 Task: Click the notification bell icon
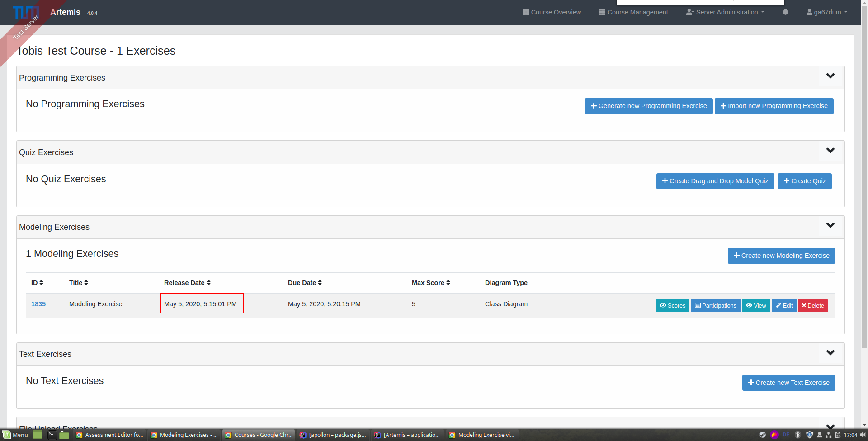click(x=785, y=12)
